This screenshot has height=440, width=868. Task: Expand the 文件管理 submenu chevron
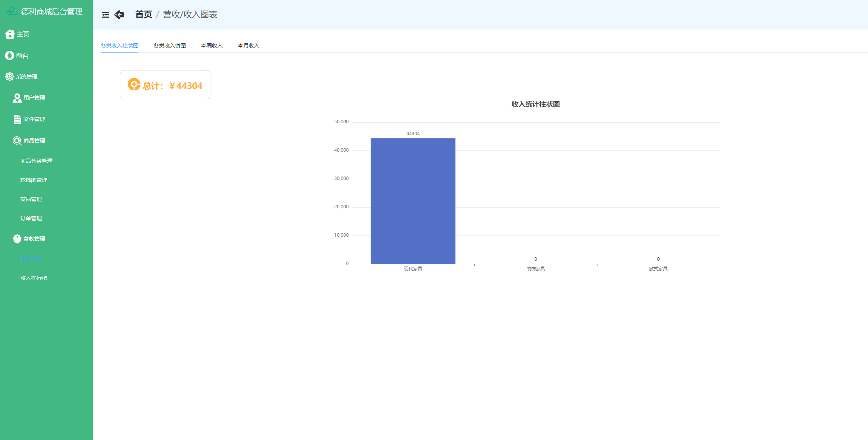[83, 119]
